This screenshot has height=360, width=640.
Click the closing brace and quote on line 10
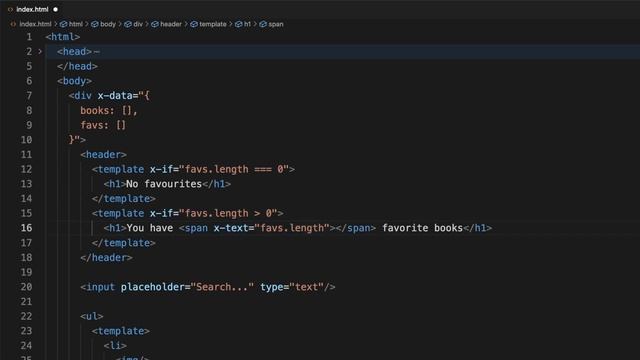coord(74,140)
